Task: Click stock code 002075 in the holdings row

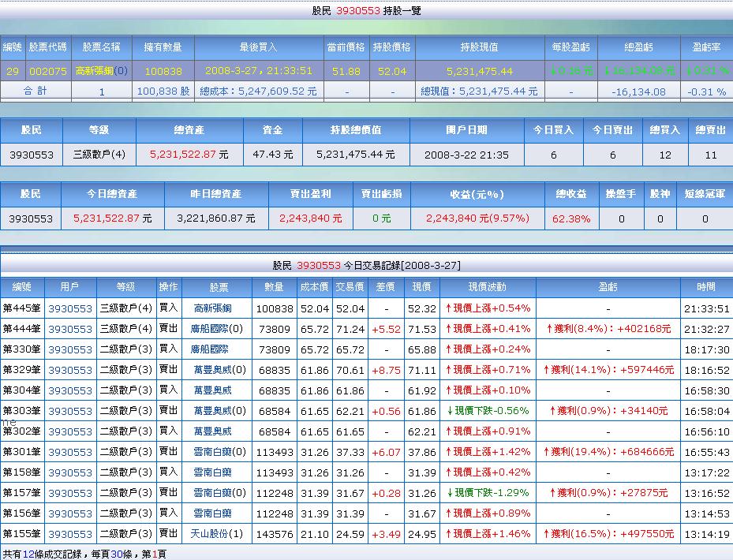Action: point(48,71)
